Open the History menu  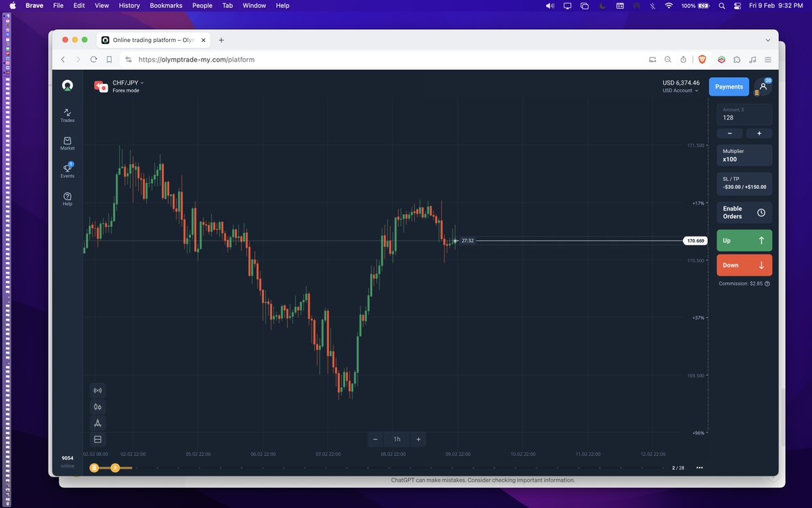[129, 5]
